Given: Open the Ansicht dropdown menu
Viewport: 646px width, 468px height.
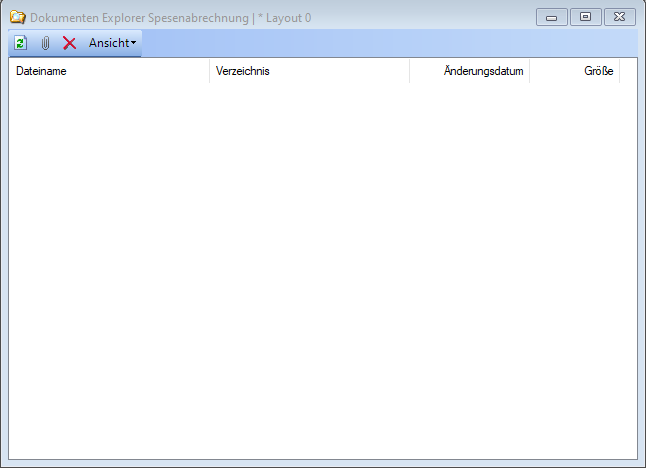Looking at the screenshot, I should point(111,43).
